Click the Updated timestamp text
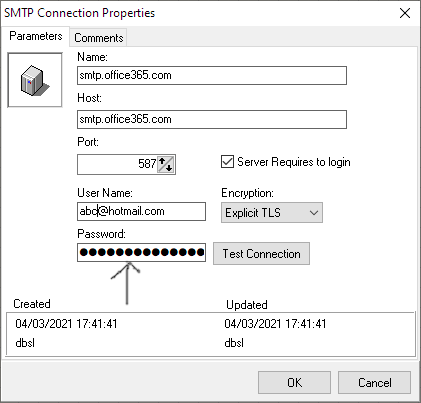421x403 pixels. (275, 324)
